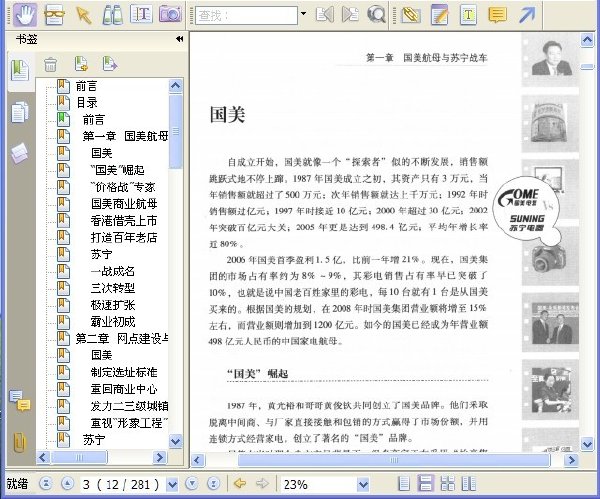The width and height of the screenshot is (600, 499).
Task: Go forward to next view arrow
Action: pos(262,483)
